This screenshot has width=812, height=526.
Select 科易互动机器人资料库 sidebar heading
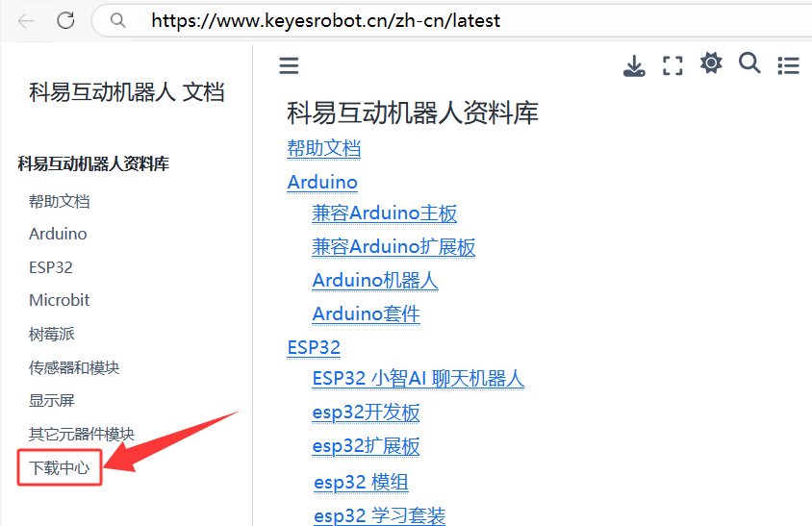(93, 164)
